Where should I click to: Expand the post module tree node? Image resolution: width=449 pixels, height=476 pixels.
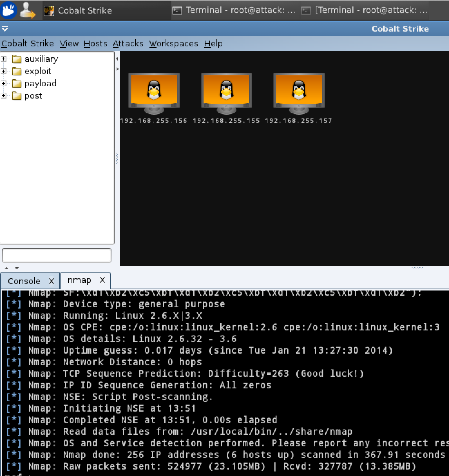[4, 96]
